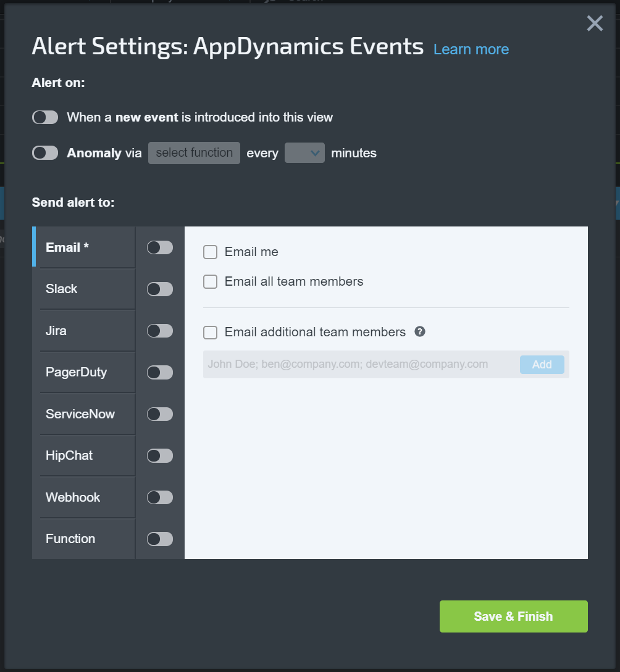Click help icon beside additional team members
620x672 pixels.
420,331
